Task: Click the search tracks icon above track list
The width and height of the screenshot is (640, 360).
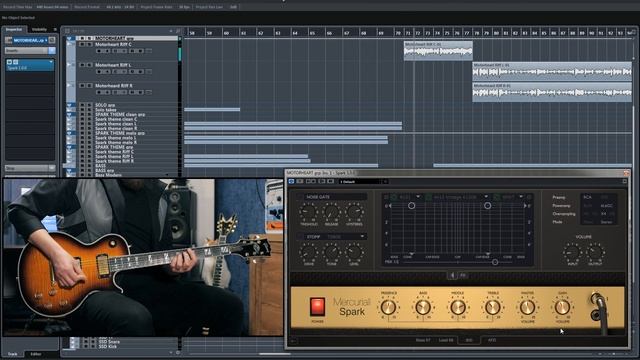Action: 178,31
